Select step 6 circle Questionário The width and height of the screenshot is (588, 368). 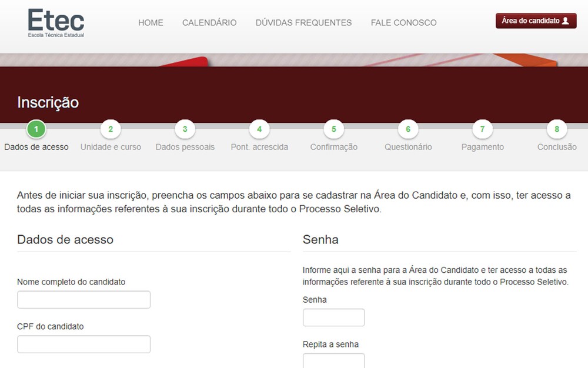click(x=408, y=129)
